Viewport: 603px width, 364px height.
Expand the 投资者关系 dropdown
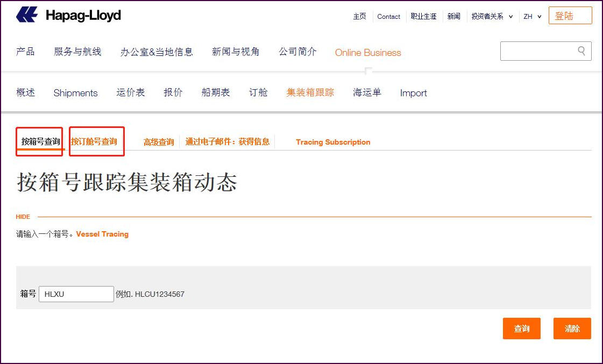click(492, 17)
